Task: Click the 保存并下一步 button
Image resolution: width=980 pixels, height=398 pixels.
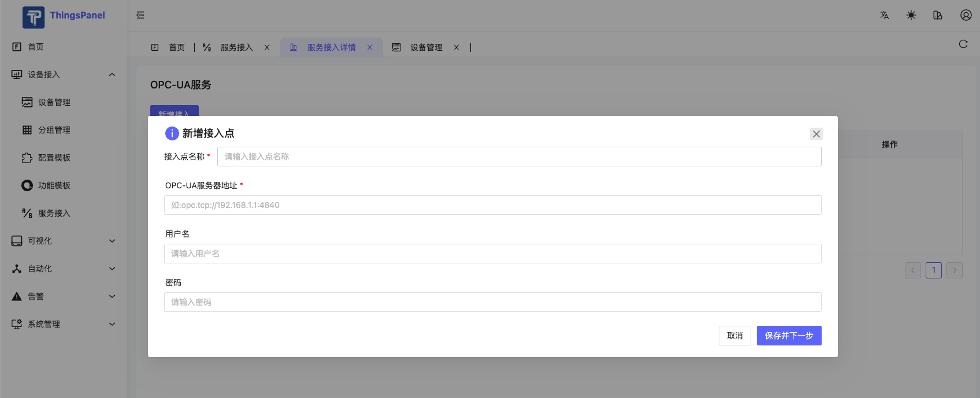Action: tap(789, 336)
